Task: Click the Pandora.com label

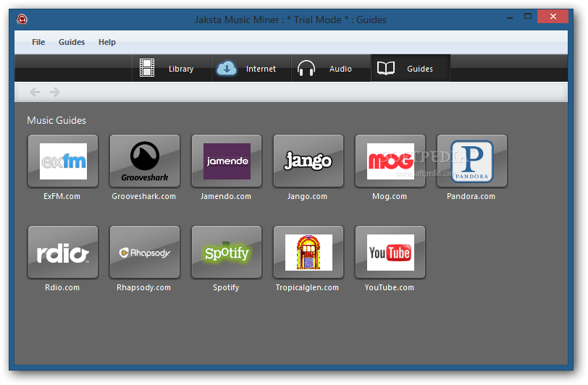Action: 471,196
